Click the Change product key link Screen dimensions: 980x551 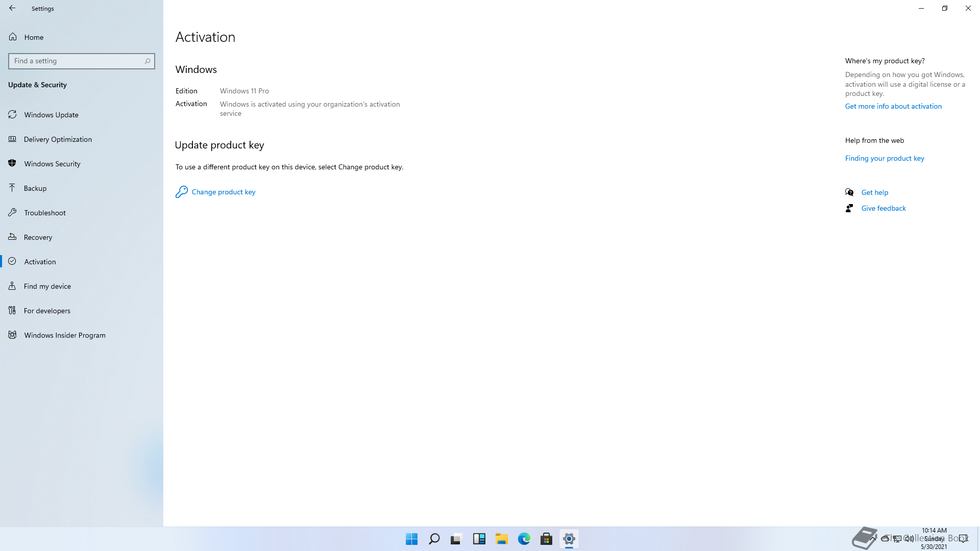point(224,192)
